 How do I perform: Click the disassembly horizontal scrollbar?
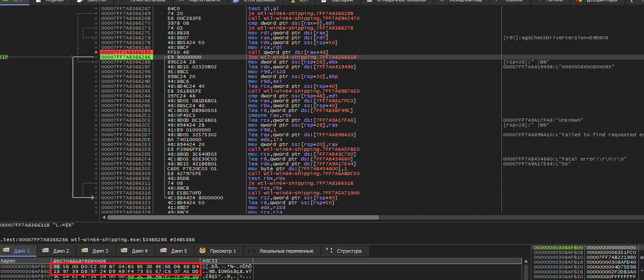(243, 217)
